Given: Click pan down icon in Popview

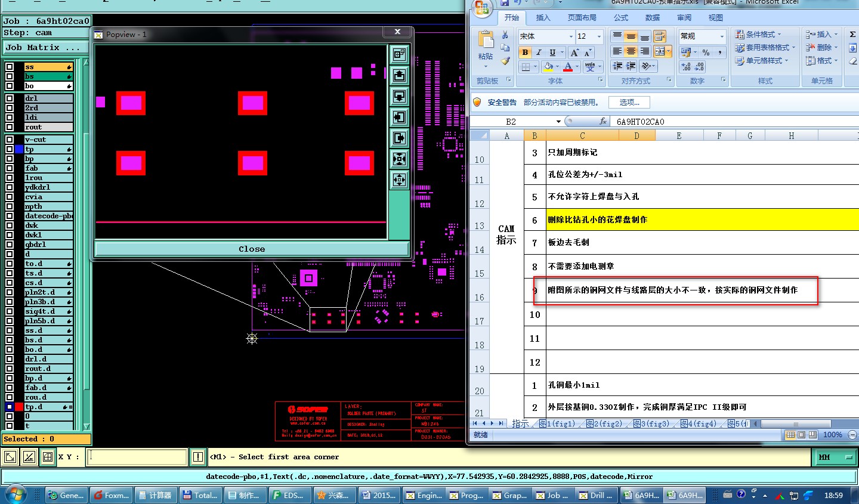Looking at the screenshot, I should 399,97.
